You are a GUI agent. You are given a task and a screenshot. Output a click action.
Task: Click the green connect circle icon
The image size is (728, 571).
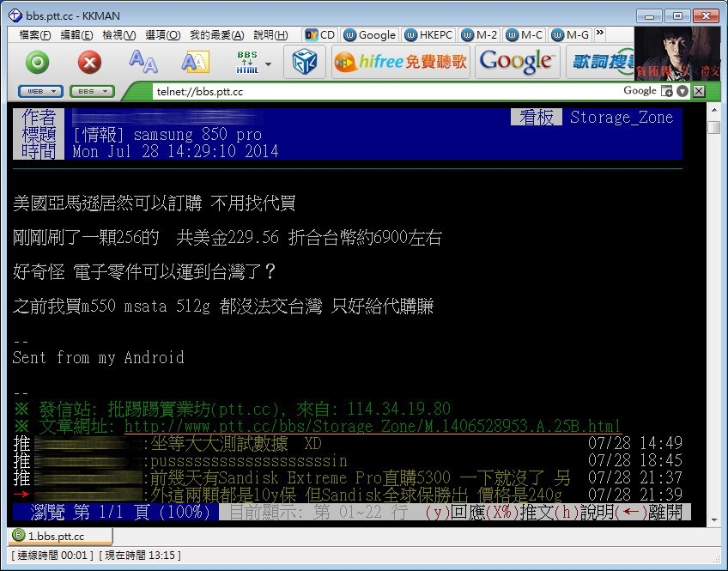(37, 62)
